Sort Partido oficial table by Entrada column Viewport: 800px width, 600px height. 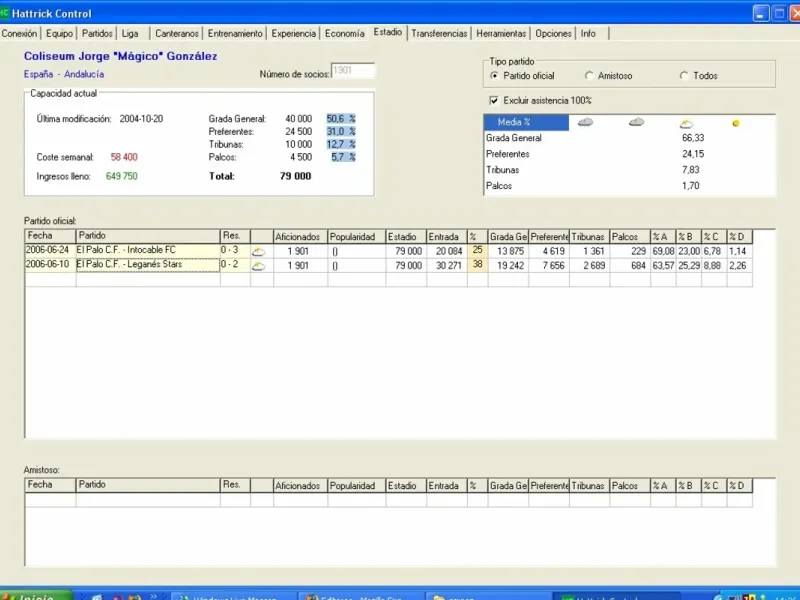tap(447, 237)
